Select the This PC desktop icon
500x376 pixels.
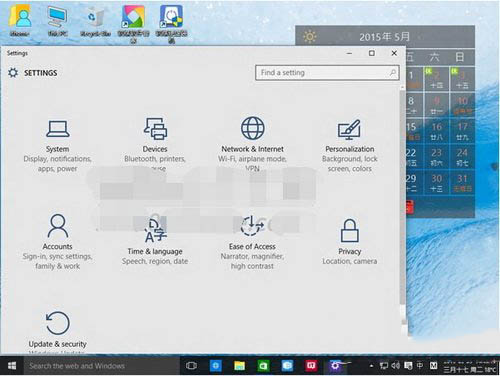click(x=58, y=21)
